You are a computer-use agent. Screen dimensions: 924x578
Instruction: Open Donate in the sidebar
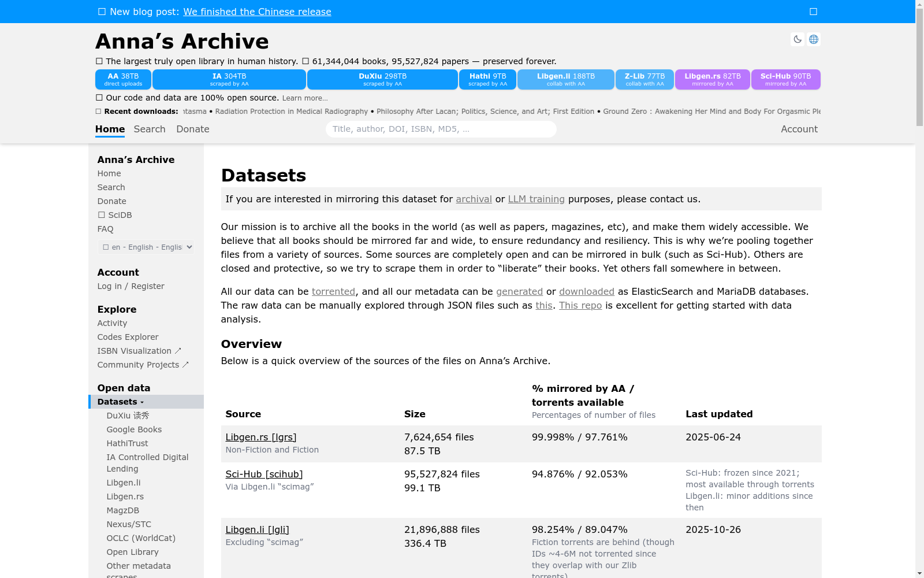(x=111, y=201)
